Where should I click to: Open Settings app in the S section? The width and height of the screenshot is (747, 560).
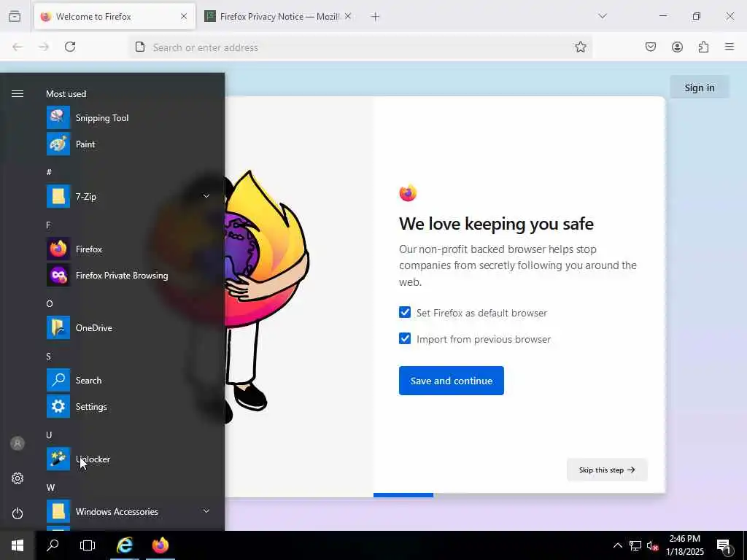coord(128,407)
